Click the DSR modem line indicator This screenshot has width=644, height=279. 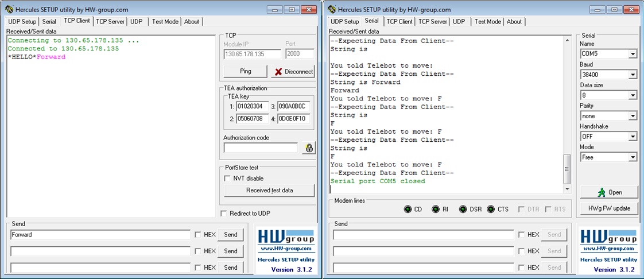click(x=463, y=209)
